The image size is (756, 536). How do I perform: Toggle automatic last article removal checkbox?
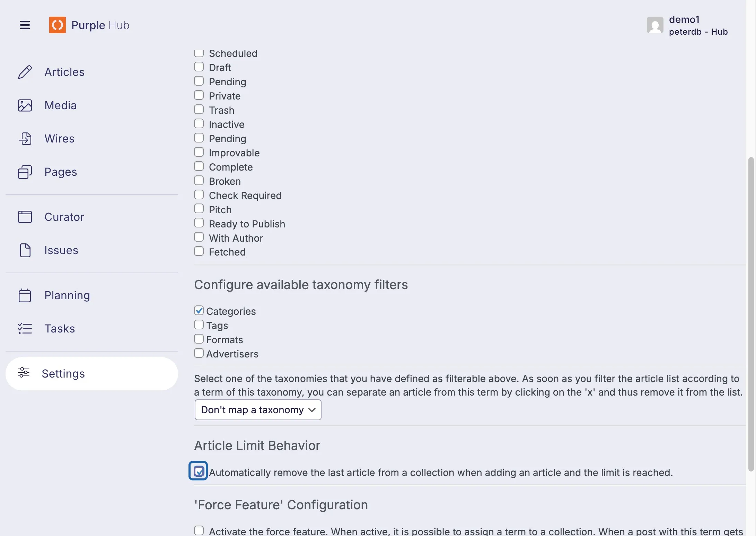199,471
